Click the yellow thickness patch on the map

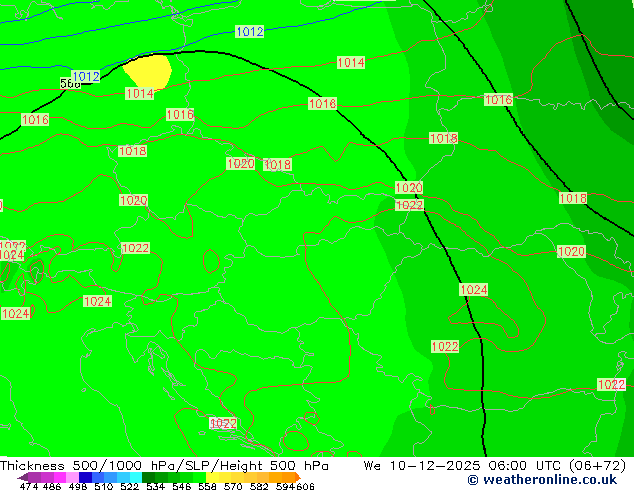coord(149,71)
